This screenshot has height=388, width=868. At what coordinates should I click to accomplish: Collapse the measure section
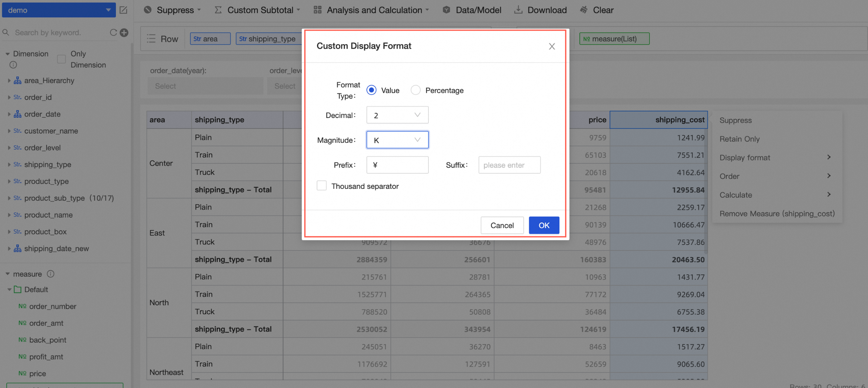tap(7, 274)
